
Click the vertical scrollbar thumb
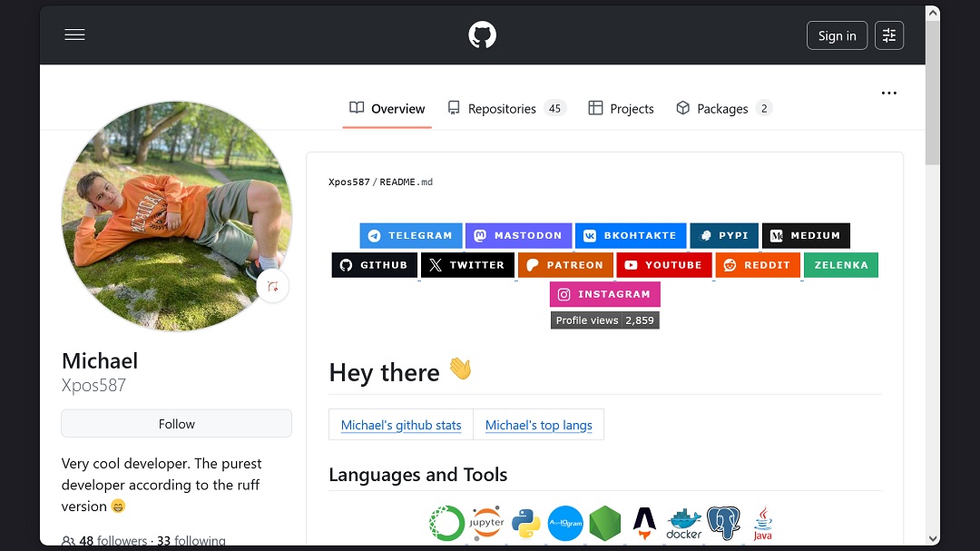point(933,93)
